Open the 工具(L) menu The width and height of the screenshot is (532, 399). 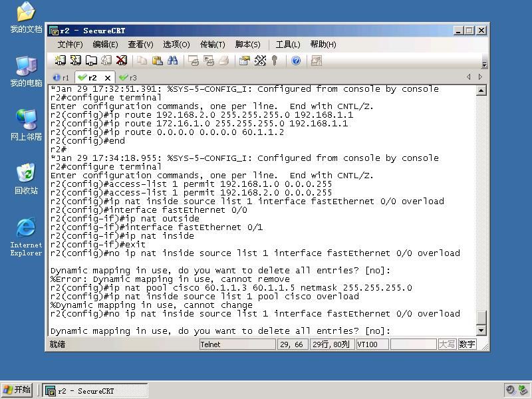pyautogui.click(x=288, y=45)
